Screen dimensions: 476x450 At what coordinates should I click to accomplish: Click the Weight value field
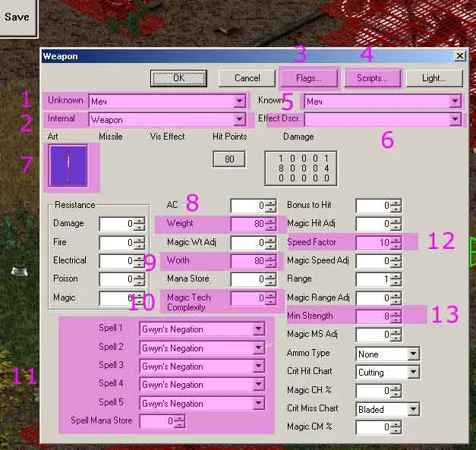pos(247,224)
